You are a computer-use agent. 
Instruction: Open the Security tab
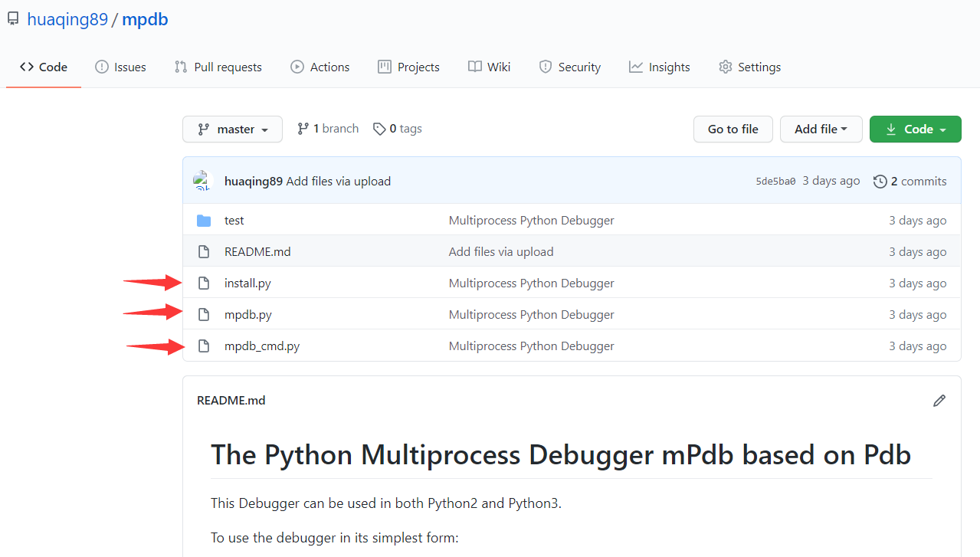569,67
